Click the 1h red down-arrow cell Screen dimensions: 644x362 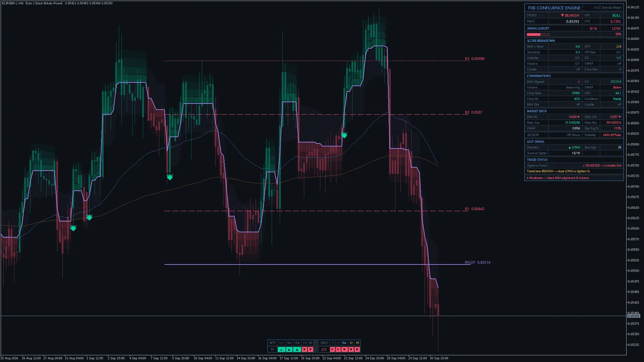tap(304, 350)
